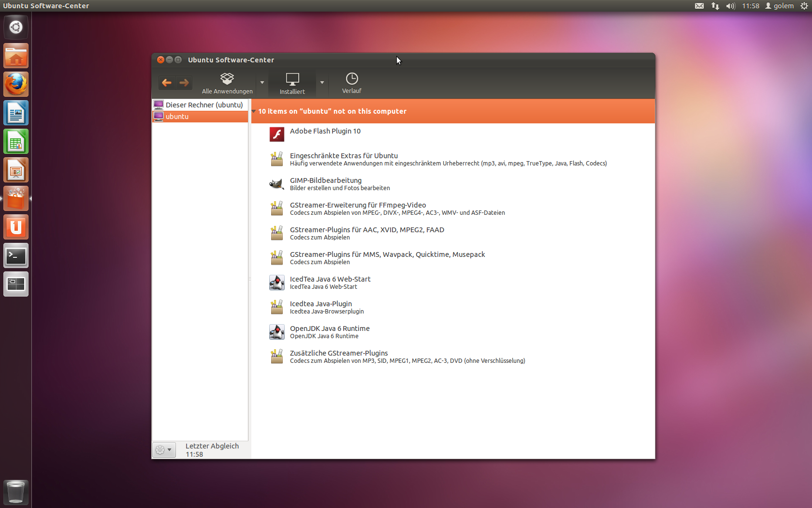The width and height of the screenshot is (812, 508).
Task: Open Verlauf using the clock icon
Action: (x=351, y=83)
